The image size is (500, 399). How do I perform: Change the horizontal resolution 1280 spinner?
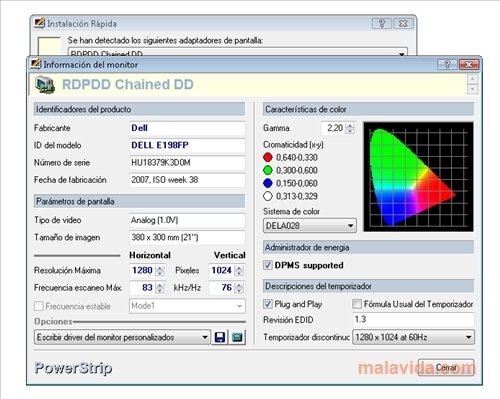coord(160,270)
